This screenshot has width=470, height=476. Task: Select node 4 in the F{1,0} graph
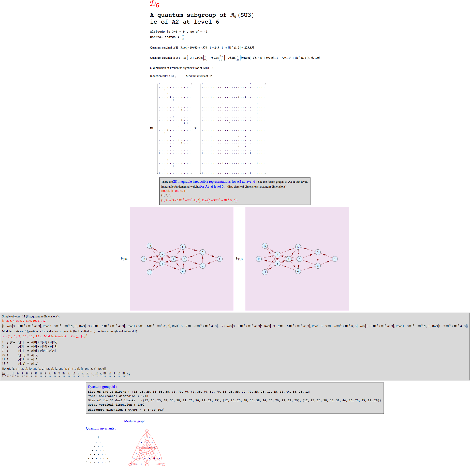tap(183, 271)
